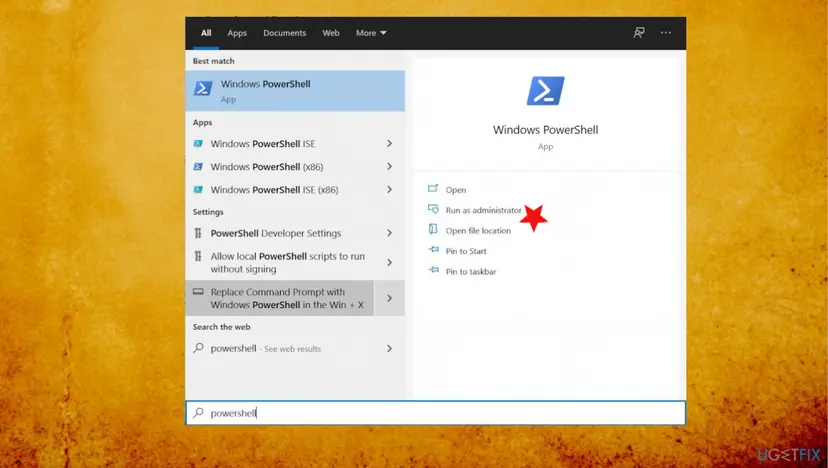Select Windows PowerShell ISE (x86) text
Screen dimensions: 828x468
[274, 190]
